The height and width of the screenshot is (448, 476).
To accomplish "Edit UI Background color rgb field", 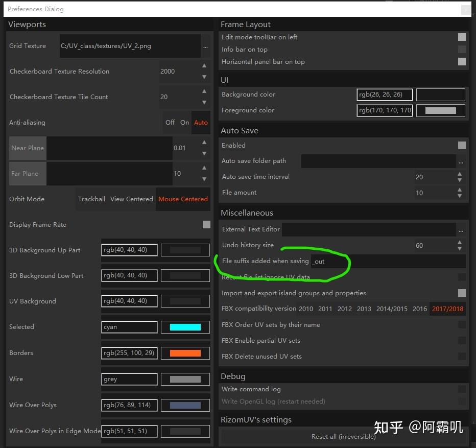I will pos(385,95).
